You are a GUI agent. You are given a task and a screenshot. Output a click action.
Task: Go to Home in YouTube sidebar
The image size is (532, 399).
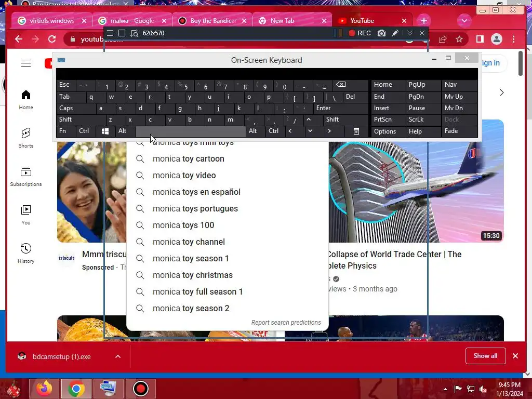[26, 100]
